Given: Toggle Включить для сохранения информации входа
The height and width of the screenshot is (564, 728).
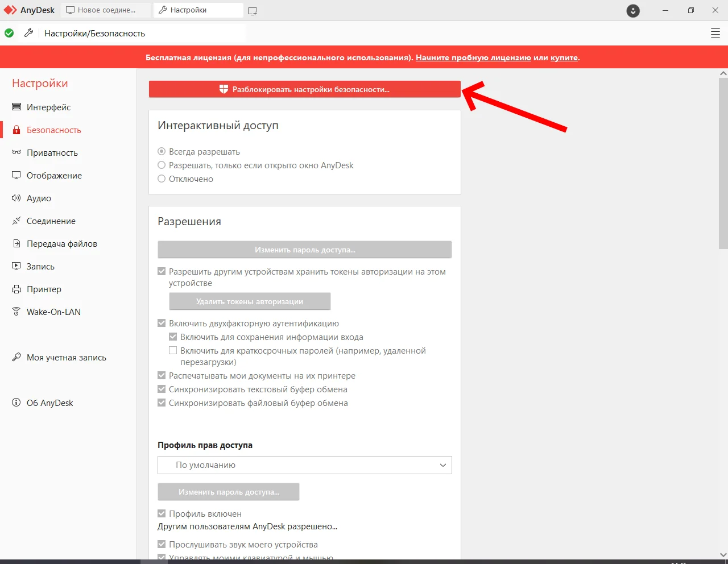Looking at the screenshot, I should 173,337.
